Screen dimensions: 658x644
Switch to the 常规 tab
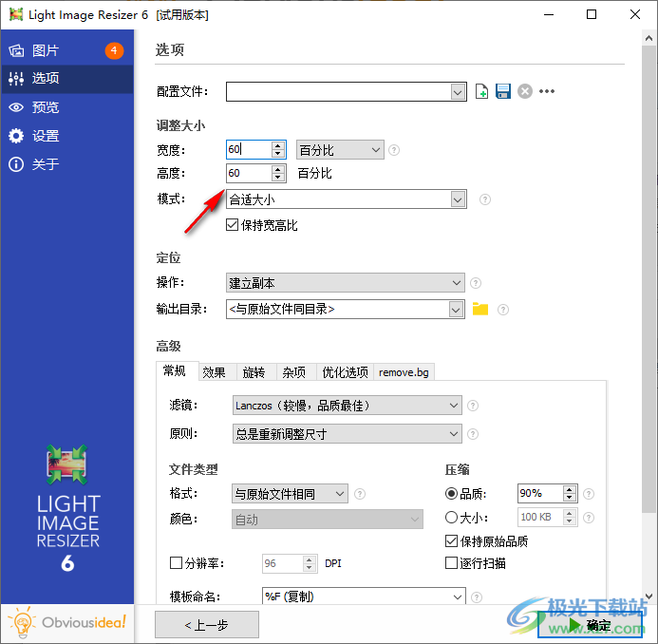(174, 371)
